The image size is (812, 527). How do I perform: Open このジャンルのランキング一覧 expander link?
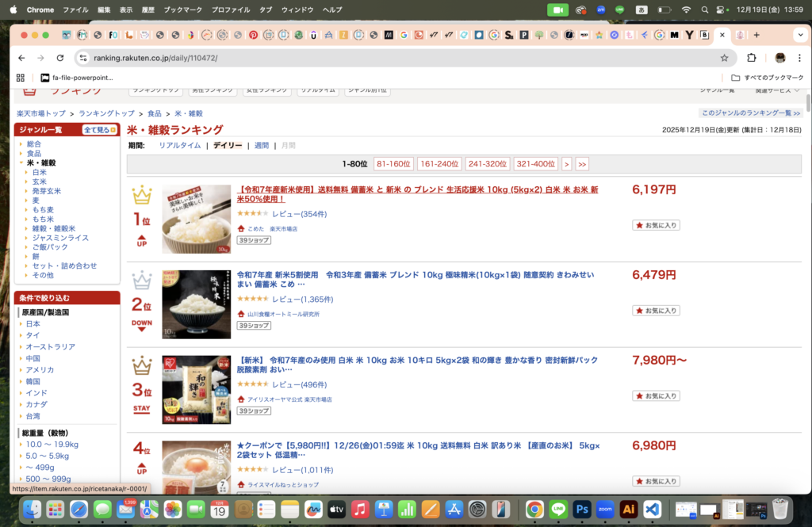750,113
